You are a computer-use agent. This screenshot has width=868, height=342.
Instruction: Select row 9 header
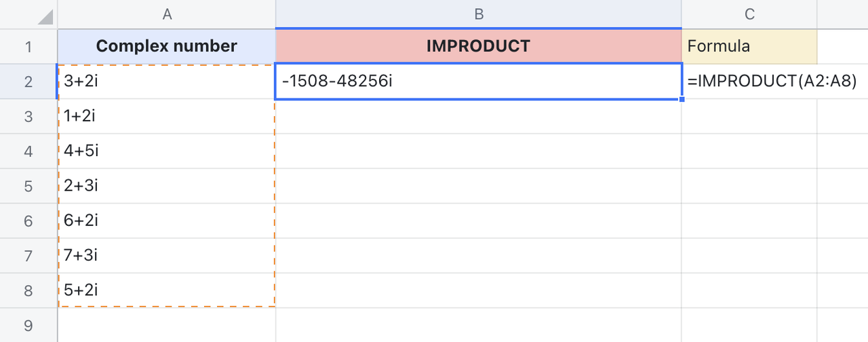click(x=28, y=324)
